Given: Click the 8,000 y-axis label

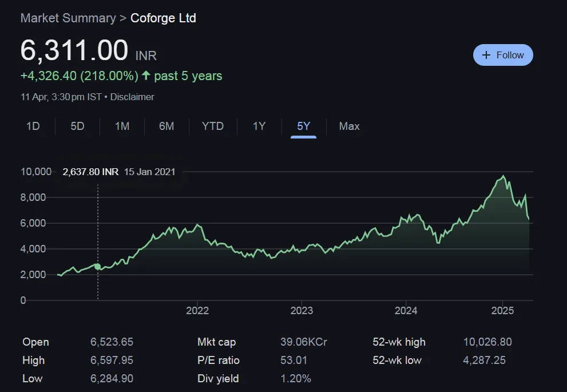Looking at the screenshot, I should (x=33, y=197).
